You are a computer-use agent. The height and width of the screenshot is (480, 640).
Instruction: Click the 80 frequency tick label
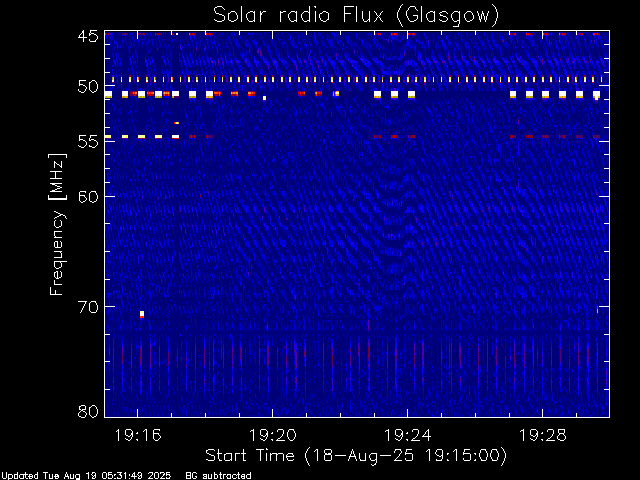88,411
